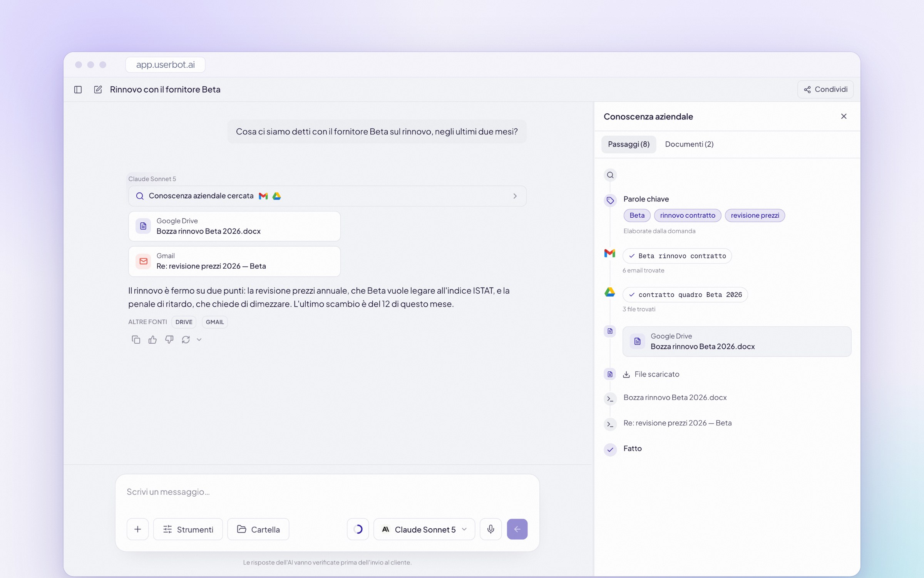This screenshot has height=578, width=924.
Task: Open the Gmail Re: revisione prezzi card
Action: [234, 261]
